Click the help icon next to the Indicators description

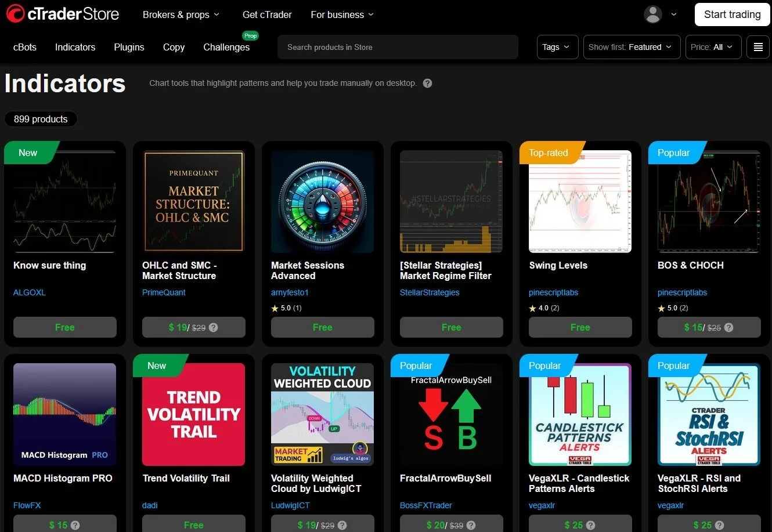[427, 83]
